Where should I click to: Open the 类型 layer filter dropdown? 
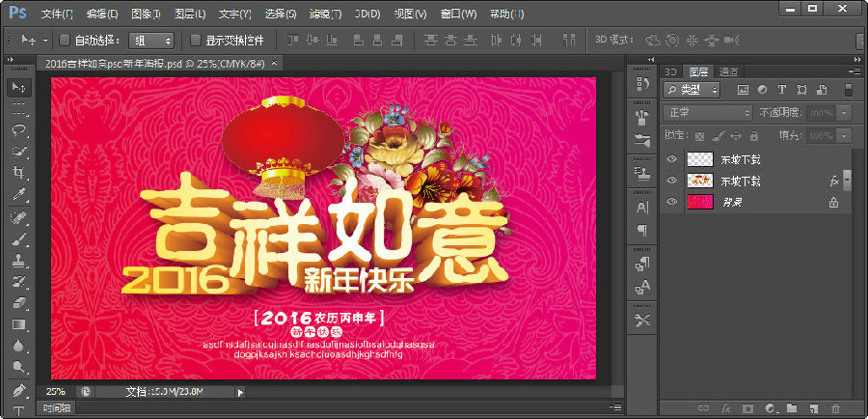click(x=692, y=89)
